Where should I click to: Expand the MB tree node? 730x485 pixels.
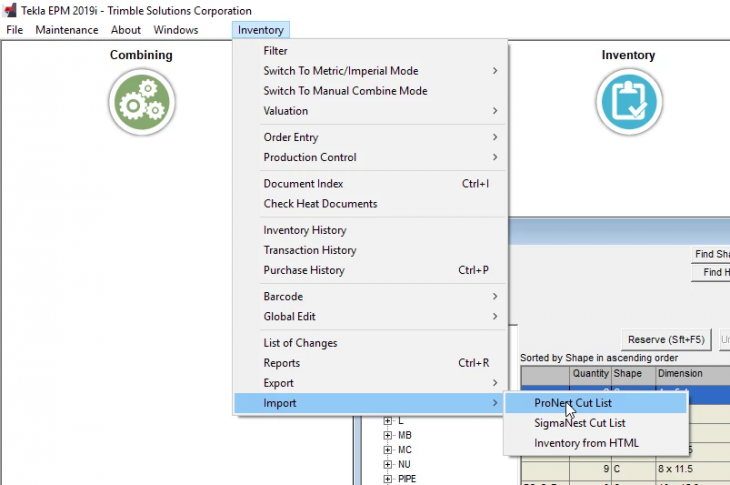click(387, 435)
